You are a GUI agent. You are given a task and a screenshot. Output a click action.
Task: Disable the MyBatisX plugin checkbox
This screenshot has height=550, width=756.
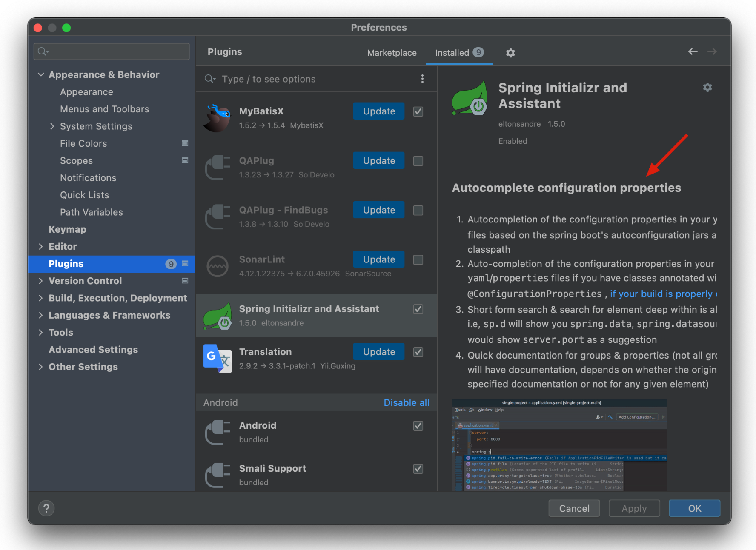(x=418, y=111)
